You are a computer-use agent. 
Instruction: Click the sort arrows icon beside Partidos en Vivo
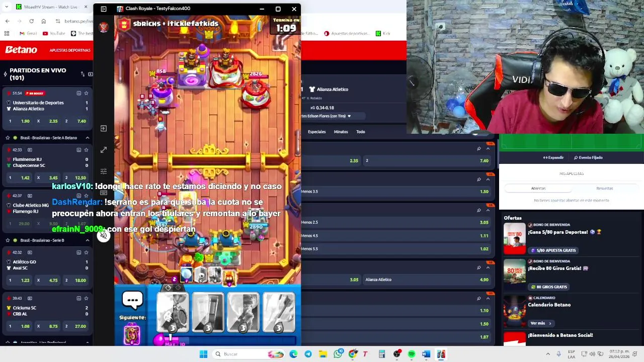pyautogui.click(x=83, y=74)
